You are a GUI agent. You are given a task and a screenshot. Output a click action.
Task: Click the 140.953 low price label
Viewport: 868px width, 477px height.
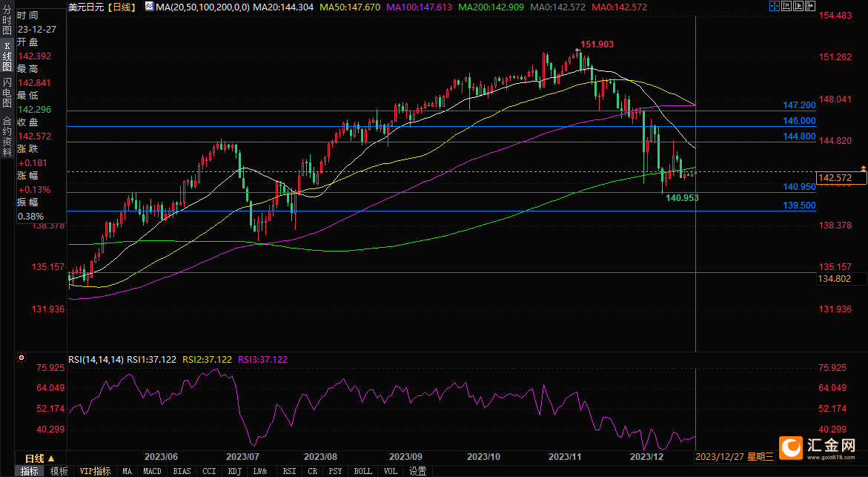click(x=682, y=198)
